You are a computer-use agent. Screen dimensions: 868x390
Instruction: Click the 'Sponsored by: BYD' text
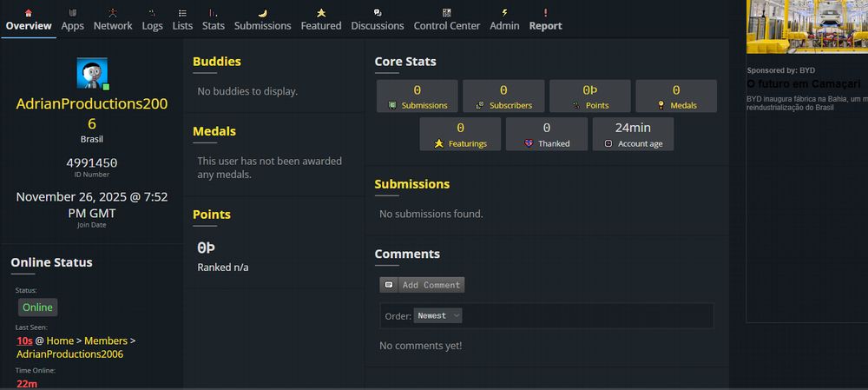coord(781,70)
